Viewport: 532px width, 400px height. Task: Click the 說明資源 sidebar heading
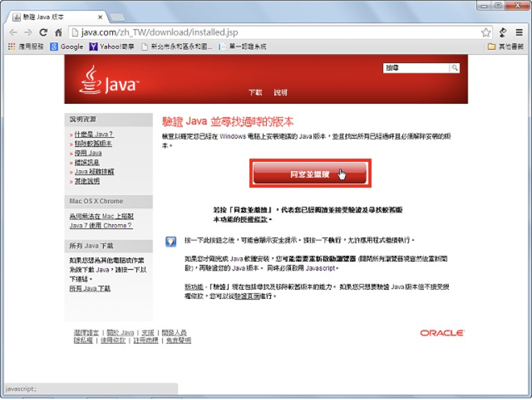(83, 119)
